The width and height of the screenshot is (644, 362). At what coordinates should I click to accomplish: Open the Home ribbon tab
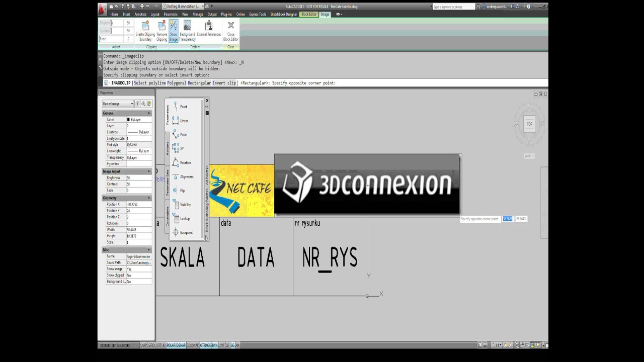114,14
